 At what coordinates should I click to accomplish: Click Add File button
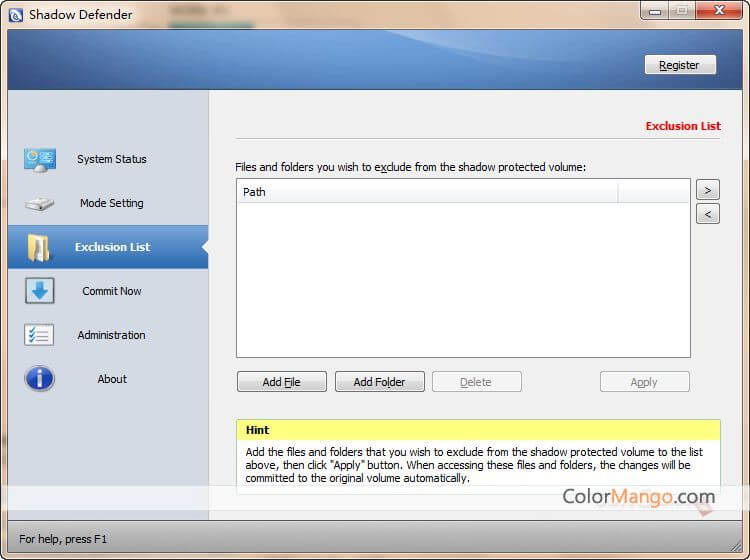(x=282, y=382)
